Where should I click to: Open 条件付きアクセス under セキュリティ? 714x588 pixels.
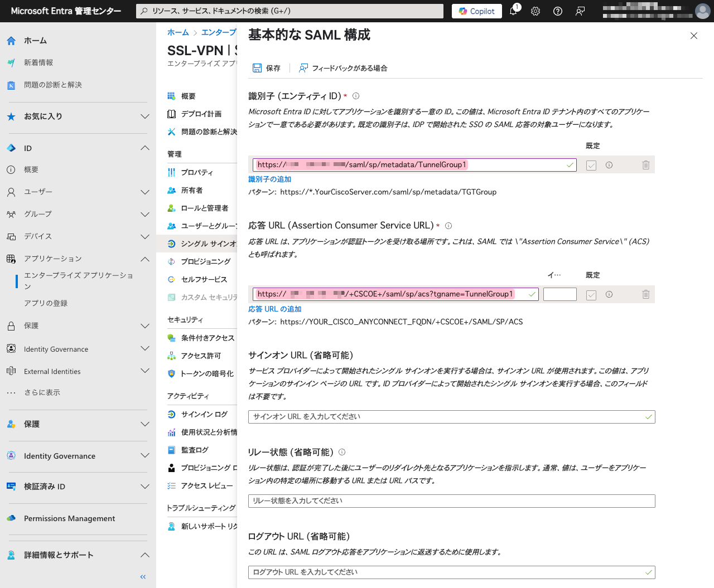tap(208, 338)
